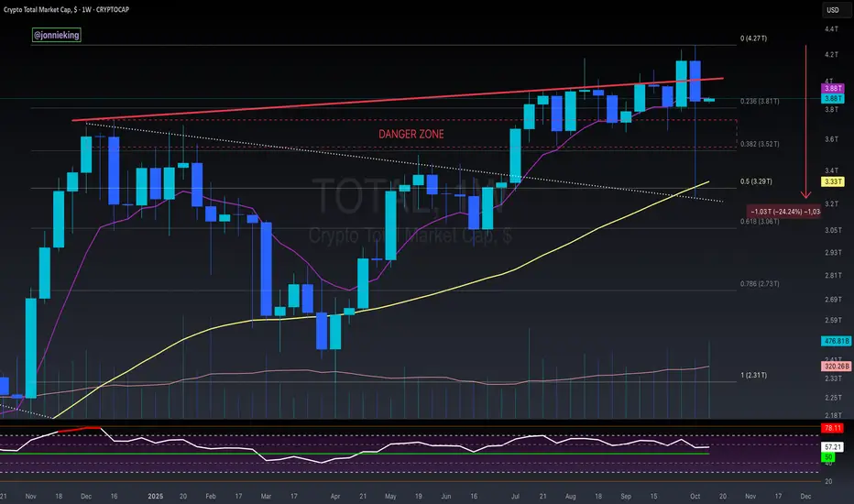This screenshot has width=854, height=504.
Task: Click the May label on time axis
Action: tap(390, 497)
